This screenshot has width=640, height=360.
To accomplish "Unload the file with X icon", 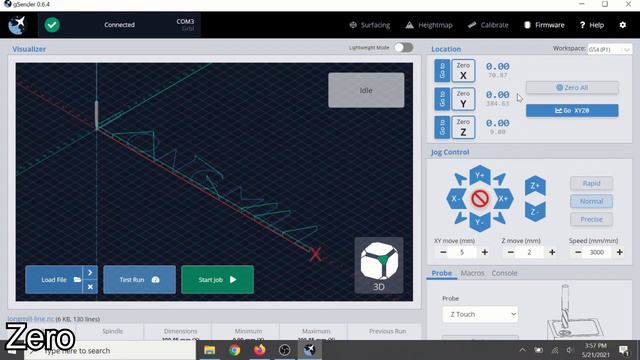I will point(90,287).
